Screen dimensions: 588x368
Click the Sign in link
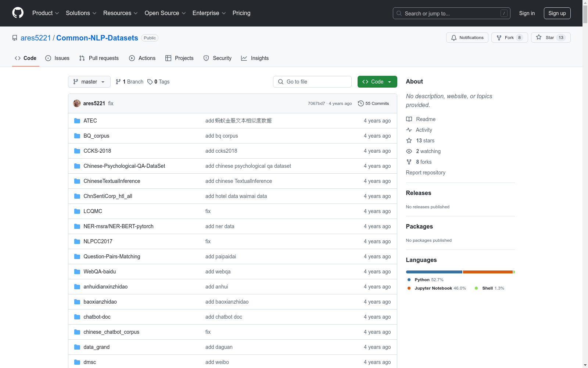pyautogui.click(x=527, y=13)
